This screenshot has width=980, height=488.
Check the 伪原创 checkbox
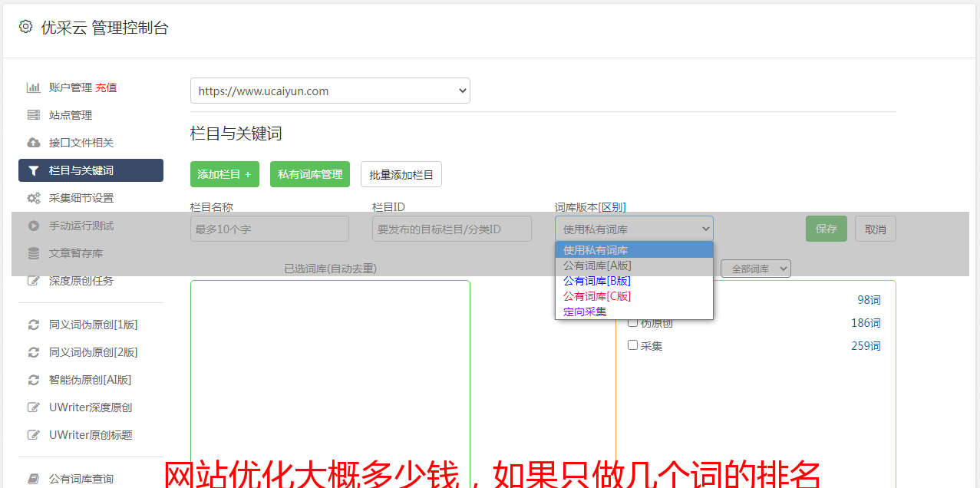tap(633, 322)
